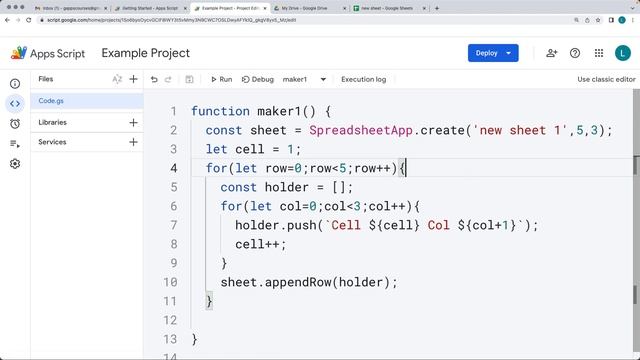This screenshot has width=640, height=360.
Task: Switch to the Inbox Gmail tab
Action: click(x=71, y=8)
